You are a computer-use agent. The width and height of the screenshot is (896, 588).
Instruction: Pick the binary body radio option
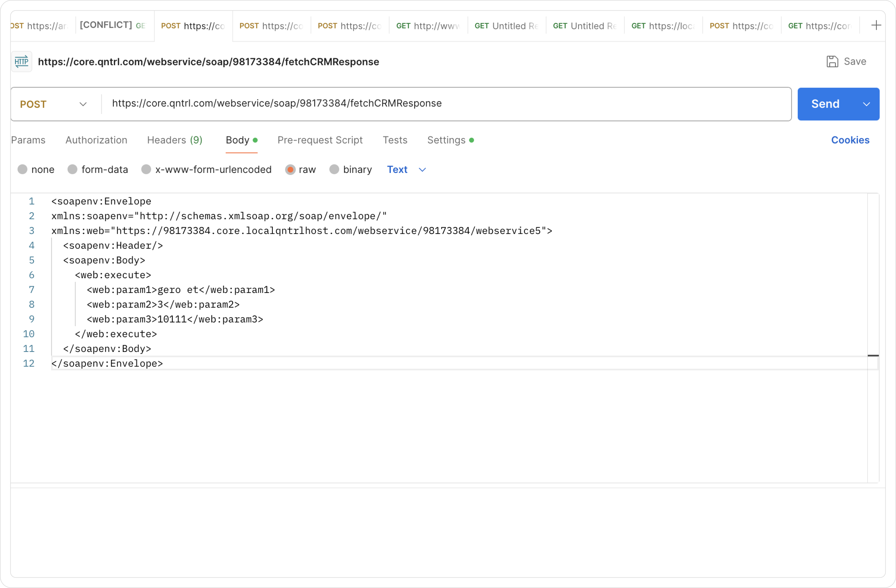click(334, 170)
